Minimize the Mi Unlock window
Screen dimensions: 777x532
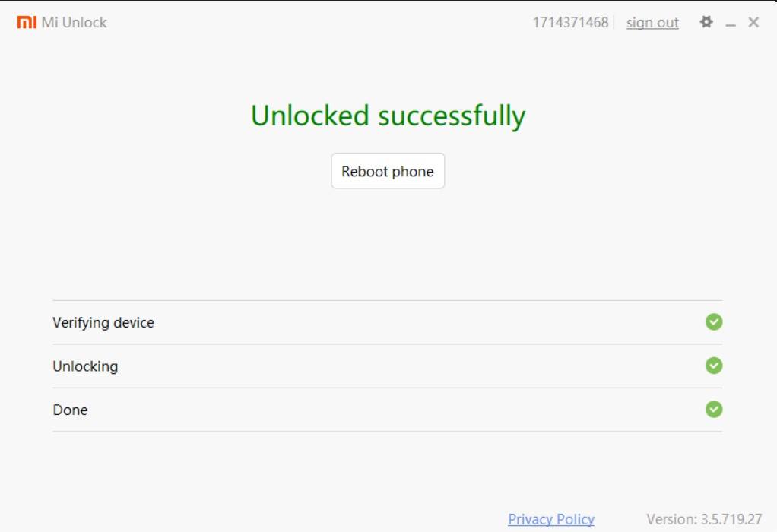pos(731,22)
